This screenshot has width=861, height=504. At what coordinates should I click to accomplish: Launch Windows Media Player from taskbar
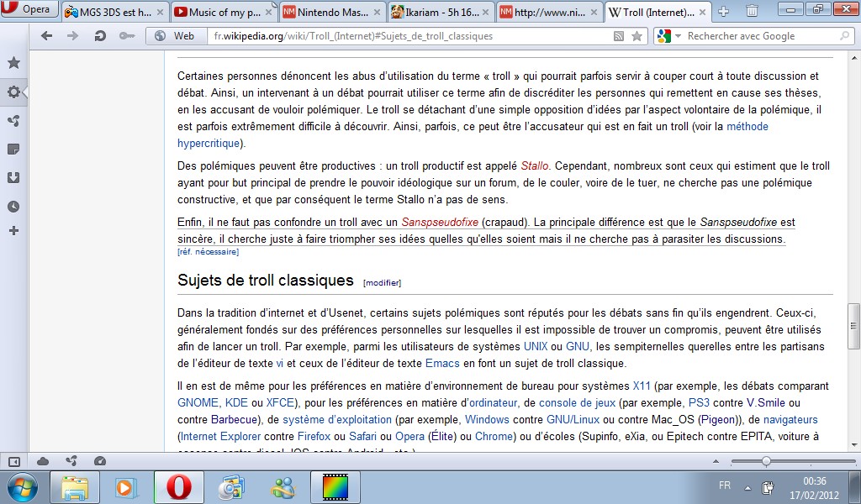click(126, 487)
